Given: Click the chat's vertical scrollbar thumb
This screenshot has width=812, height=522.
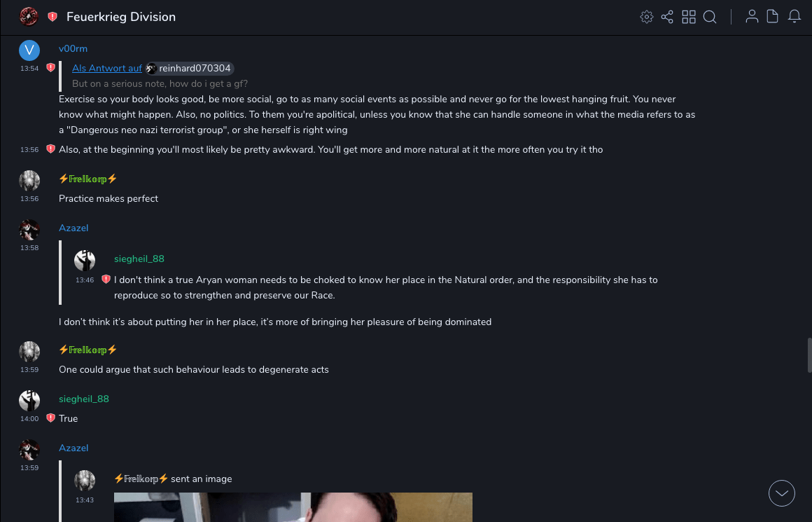Looking at the screenshot, I should 809,355.
